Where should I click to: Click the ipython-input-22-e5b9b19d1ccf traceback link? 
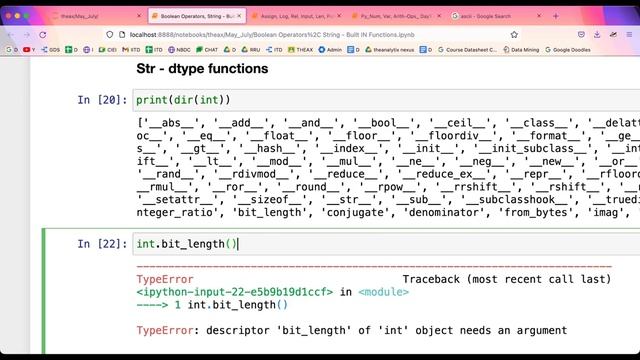pos(235,292)
